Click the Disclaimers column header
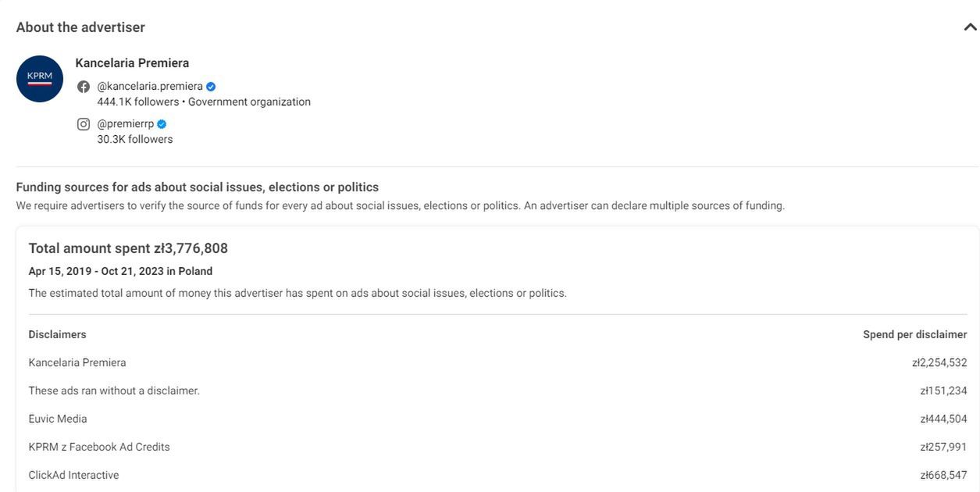Viewport: 980px width, 492px height. pos(57,334)
